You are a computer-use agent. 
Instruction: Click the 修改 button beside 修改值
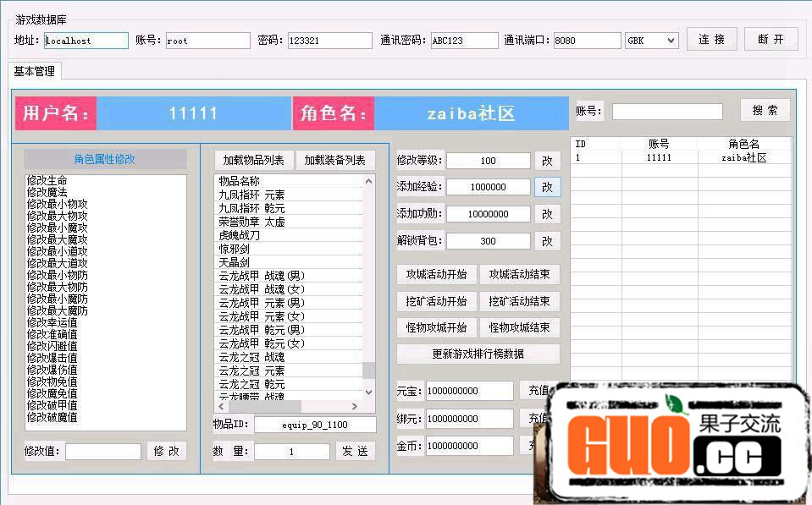[166, 451]
